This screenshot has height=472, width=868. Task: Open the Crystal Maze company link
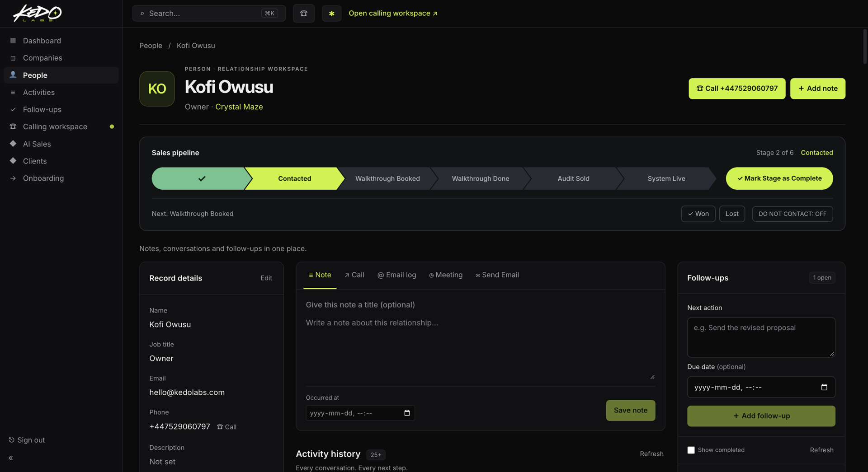click(x=239, y=107)
